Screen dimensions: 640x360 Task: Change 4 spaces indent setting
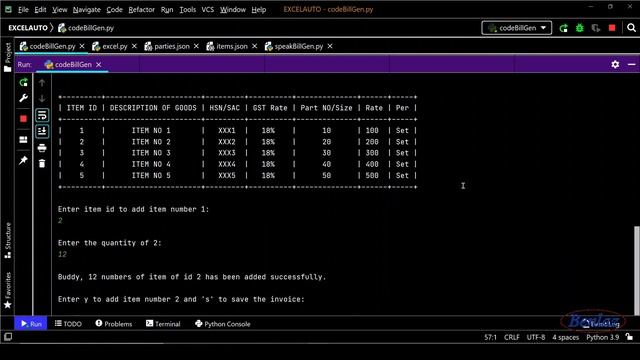pyautogui.click(x=566, y=337)
